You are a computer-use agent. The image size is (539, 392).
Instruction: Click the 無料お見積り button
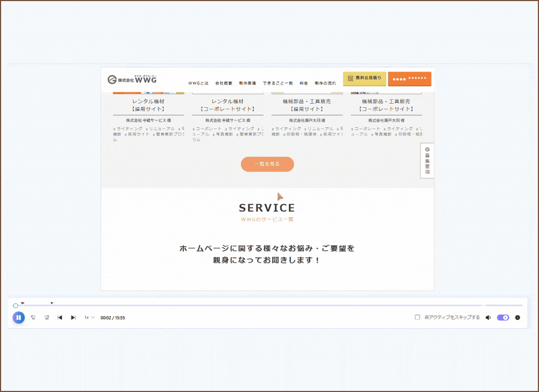click(x=364, y=78)
